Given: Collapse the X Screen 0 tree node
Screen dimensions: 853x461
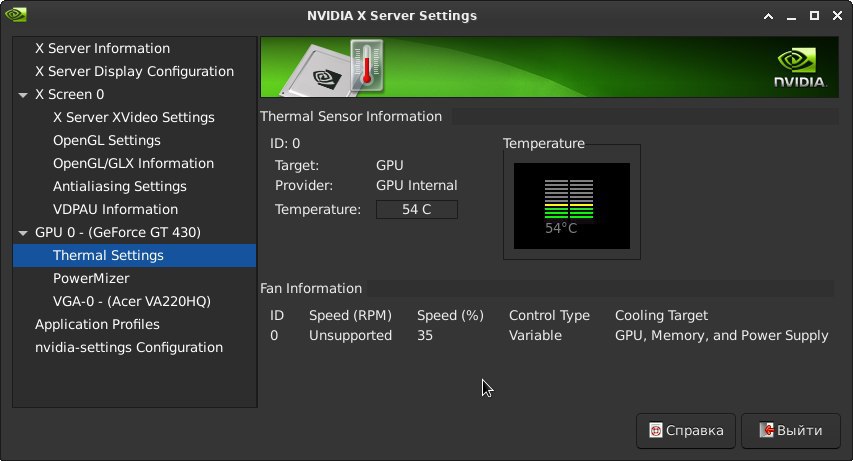Looking at the screenshot, I should coord(23,95).
